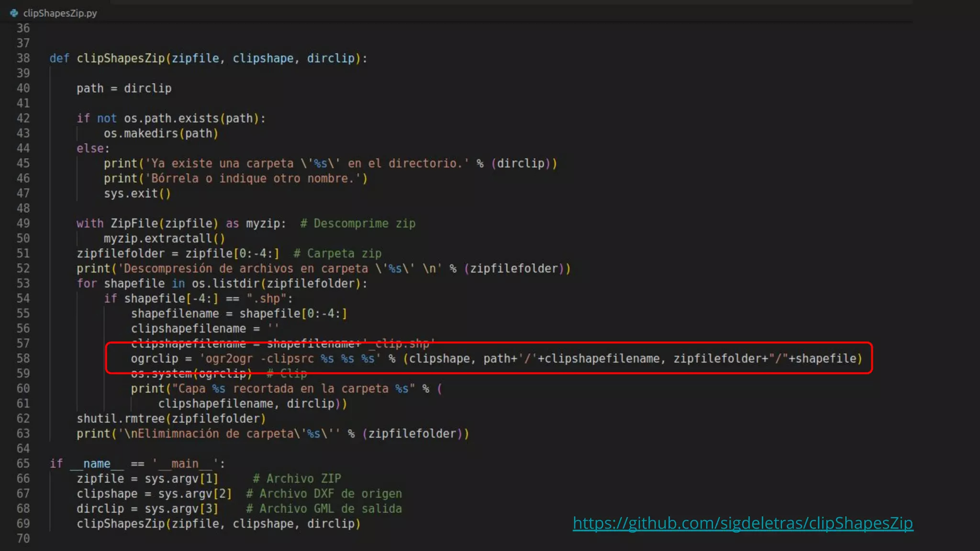Open the GitHub sigdeletras/clipShapesZip link
The image size is (980, 551).
click(743, 523)
